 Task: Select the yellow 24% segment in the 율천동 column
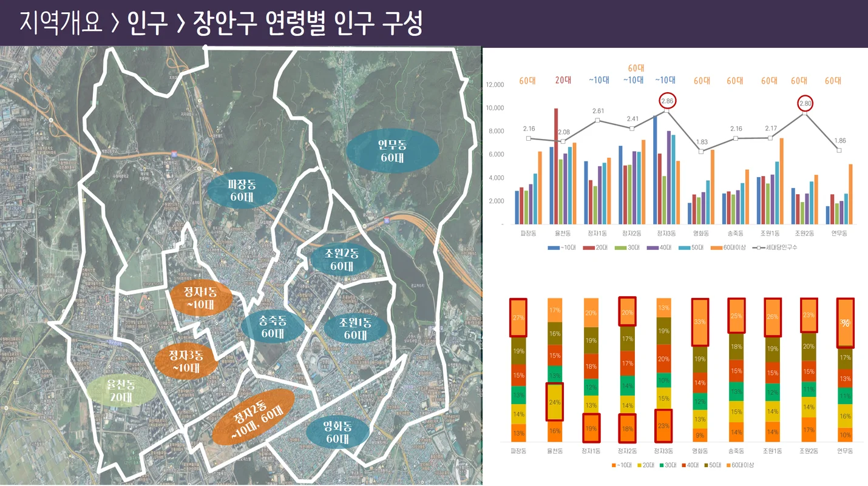point(555,402)
